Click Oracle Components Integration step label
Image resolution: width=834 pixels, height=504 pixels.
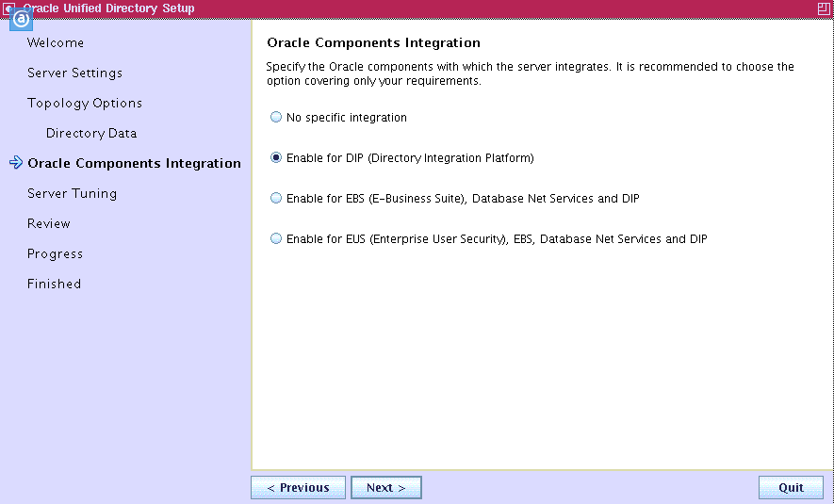(x=134, y=163)
